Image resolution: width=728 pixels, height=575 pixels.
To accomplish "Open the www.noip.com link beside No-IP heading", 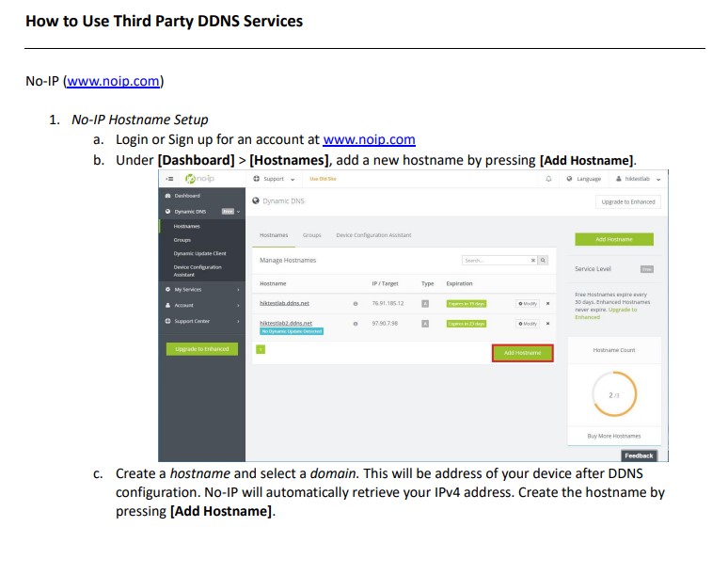I will 113,81.
